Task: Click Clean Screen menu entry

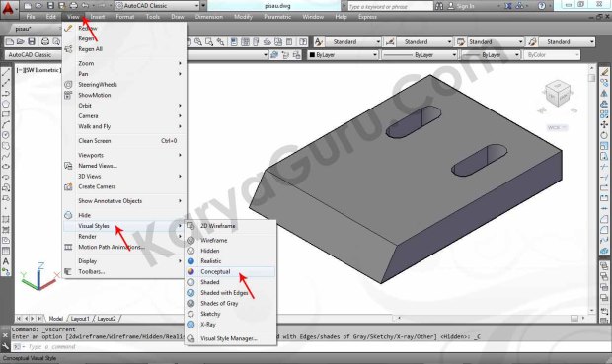Action: click(x=124, y=141)
